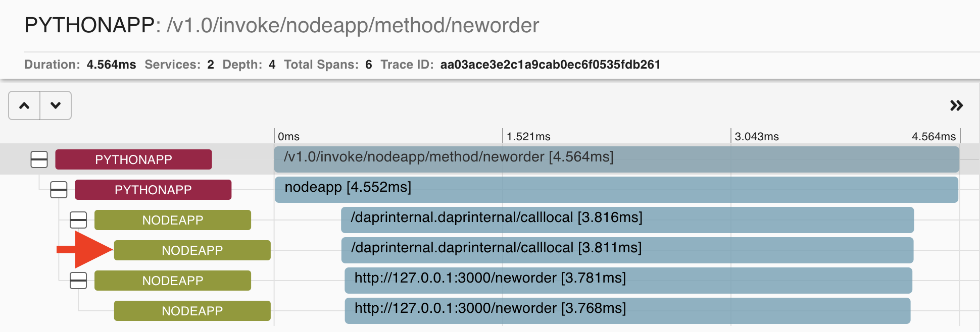Screen dimensions: 980x332
Task: Collapse the first calllocal NODEAPP row
Action: (78, 220)
